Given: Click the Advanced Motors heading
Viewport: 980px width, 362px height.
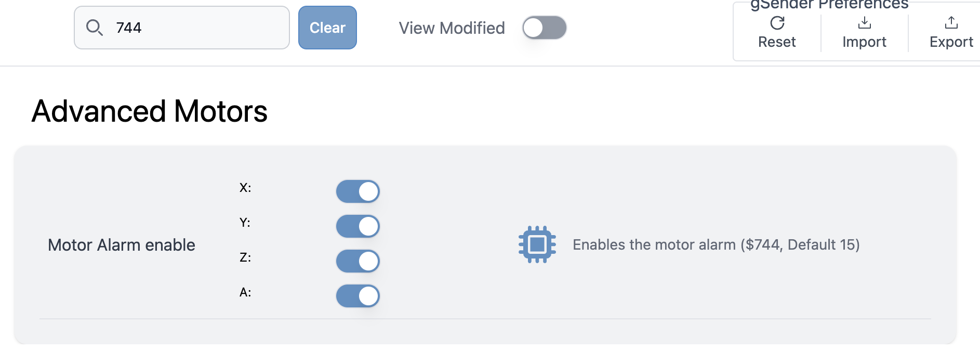Looking at the screenshot, I should point(150,111).
